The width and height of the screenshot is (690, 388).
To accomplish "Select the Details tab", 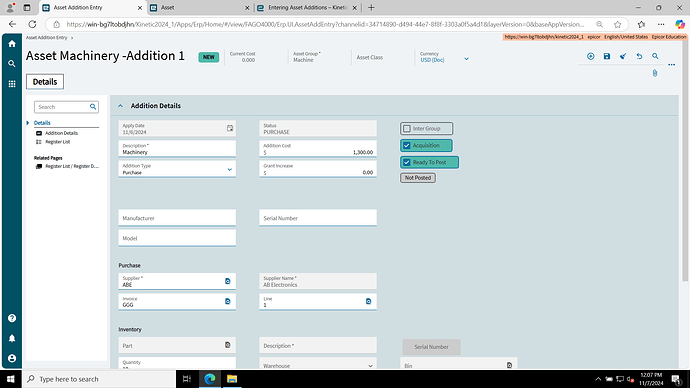I will point(45,82).
